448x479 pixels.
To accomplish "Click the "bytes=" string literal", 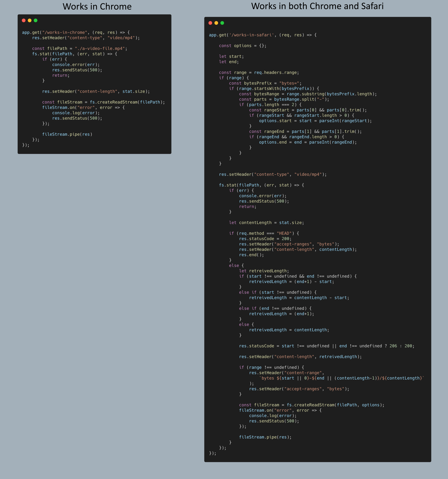I will tap(289, 83).
